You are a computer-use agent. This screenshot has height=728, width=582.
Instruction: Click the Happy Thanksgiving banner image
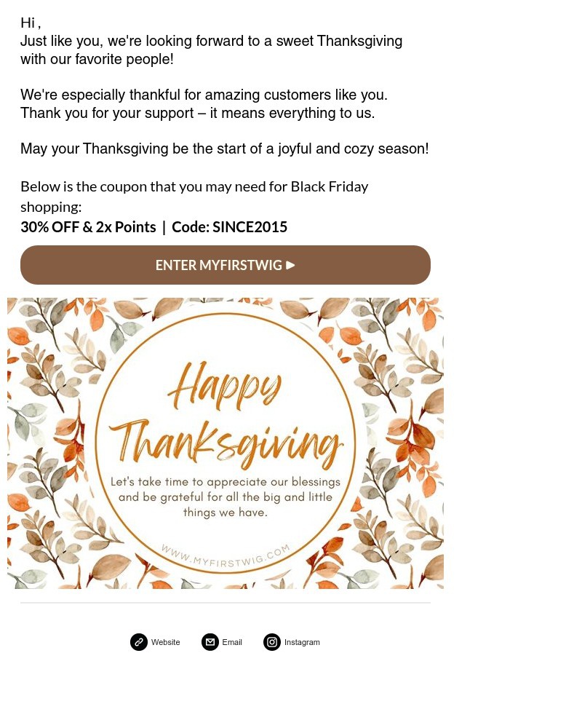click(226, 443)
